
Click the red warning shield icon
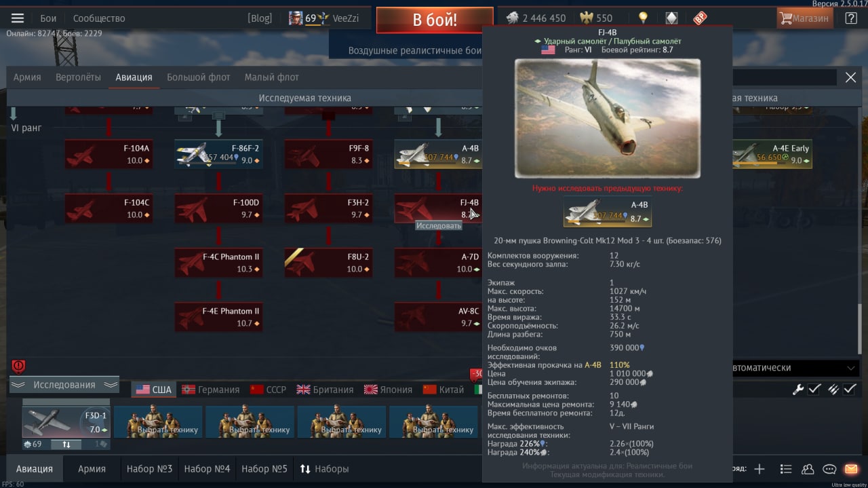pyautogui.click(x=18, y=367)
